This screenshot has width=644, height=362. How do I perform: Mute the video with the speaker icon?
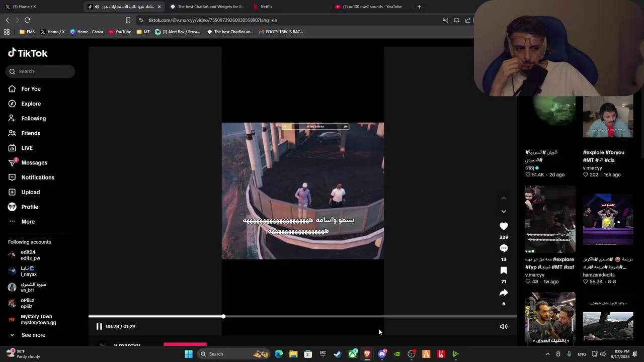coord(504,326)
